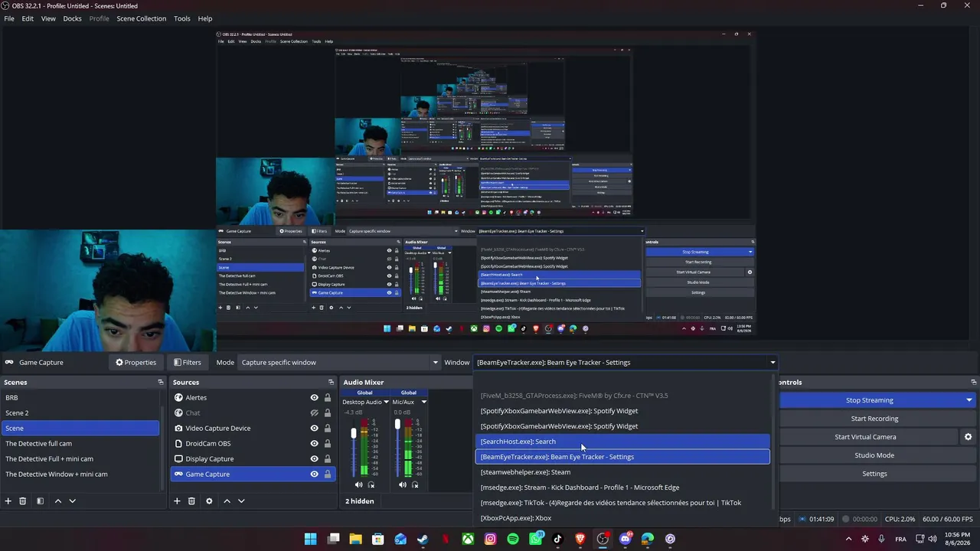Hide the Game Capture source

pos(314,474)
